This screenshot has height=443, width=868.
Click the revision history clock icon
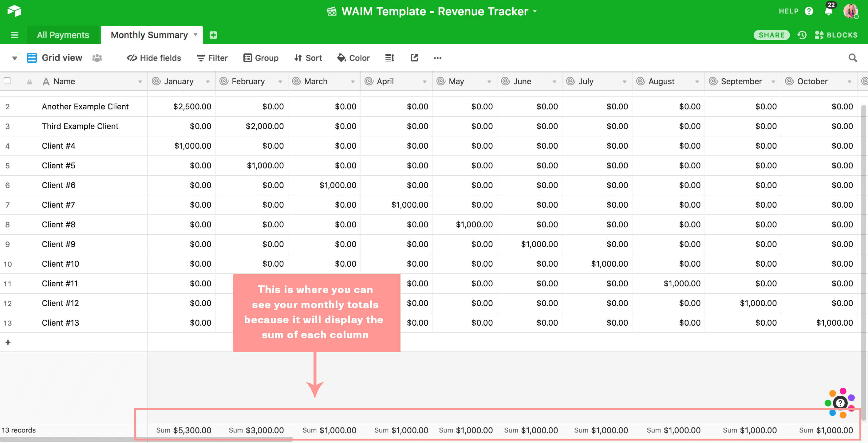[802, 35]
